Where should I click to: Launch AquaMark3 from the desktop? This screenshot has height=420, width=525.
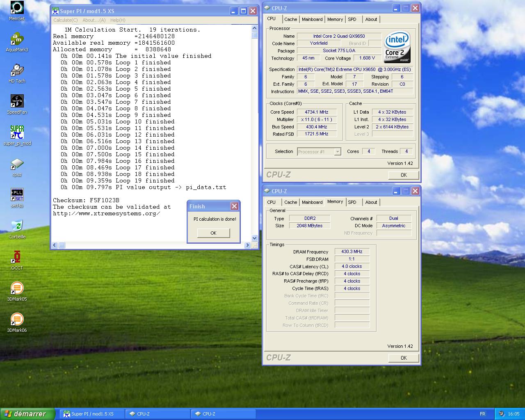point(17,42)
